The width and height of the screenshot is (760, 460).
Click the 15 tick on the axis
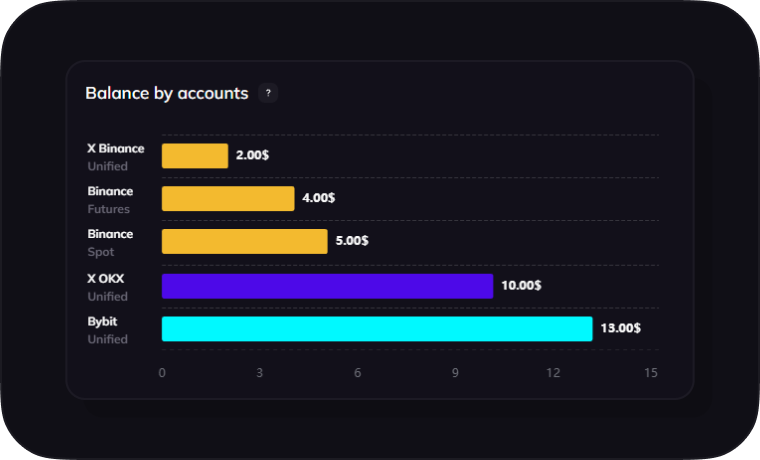651,373
